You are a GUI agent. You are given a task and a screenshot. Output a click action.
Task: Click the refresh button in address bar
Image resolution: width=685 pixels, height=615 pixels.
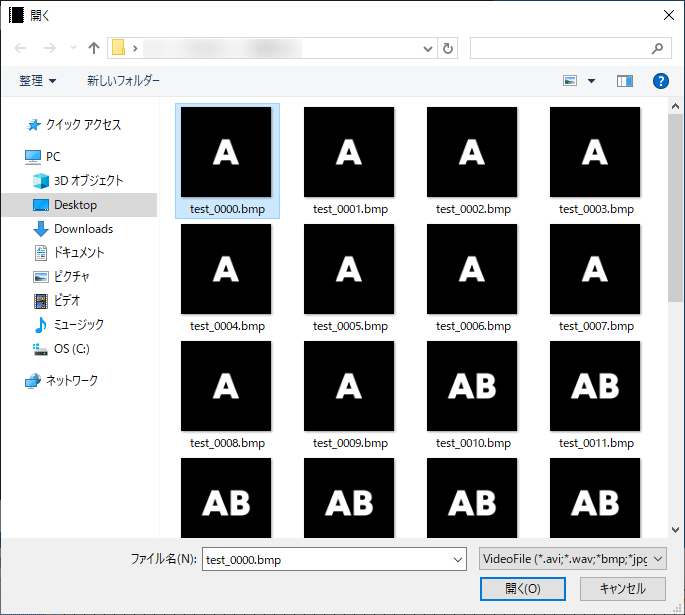tap(448, 48)
